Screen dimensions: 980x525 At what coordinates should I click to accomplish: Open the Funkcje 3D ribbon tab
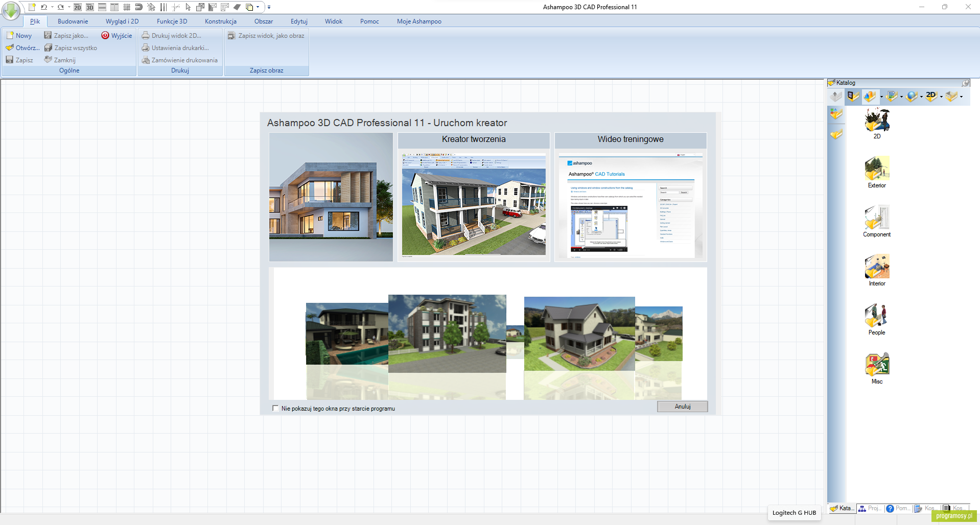pos(172,21)
